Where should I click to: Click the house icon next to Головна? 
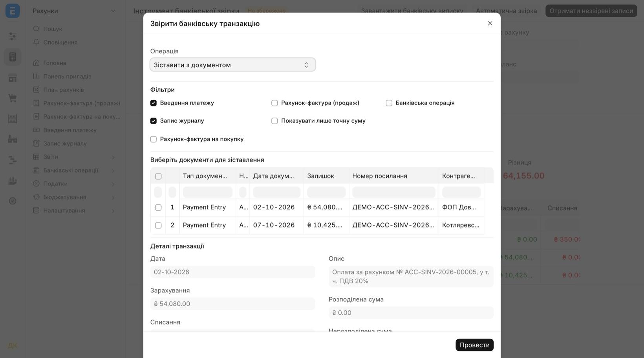[x=36, y=62]
